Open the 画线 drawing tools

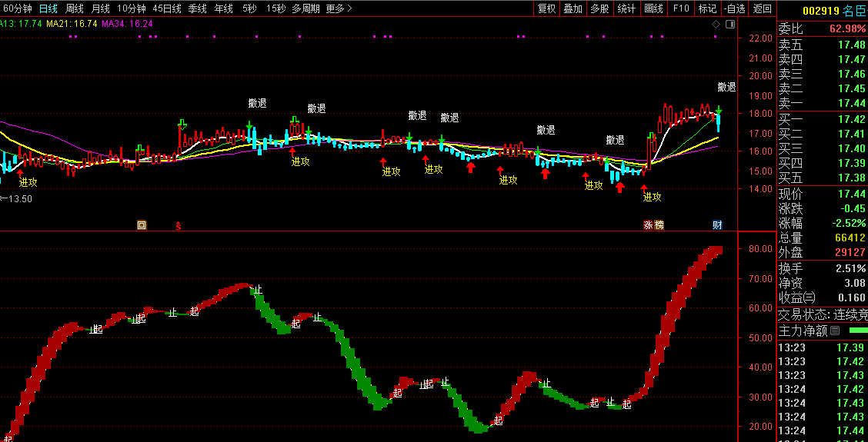click(654, 8)
